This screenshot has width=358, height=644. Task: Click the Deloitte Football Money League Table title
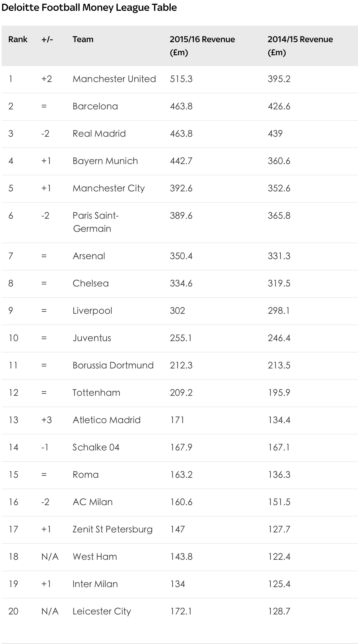click(89, 8)
